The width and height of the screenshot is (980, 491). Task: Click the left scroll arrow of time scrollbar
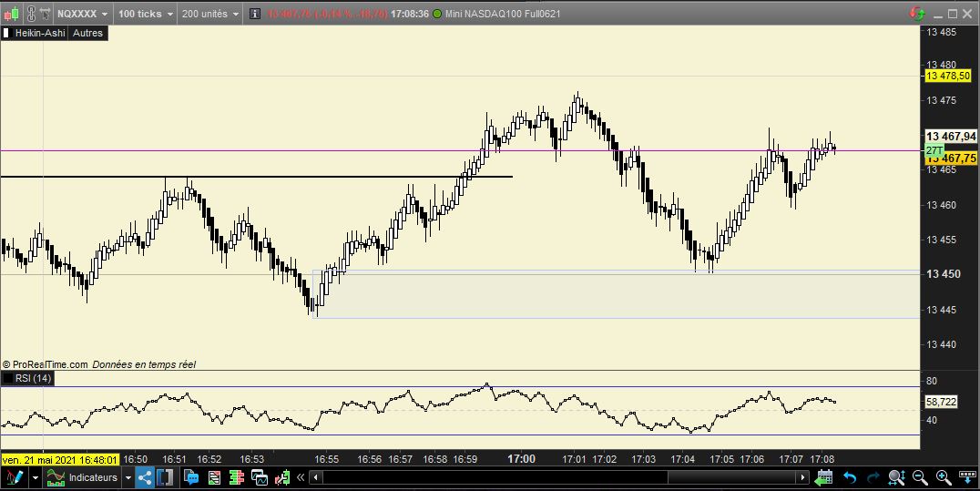tap(316, 478)
